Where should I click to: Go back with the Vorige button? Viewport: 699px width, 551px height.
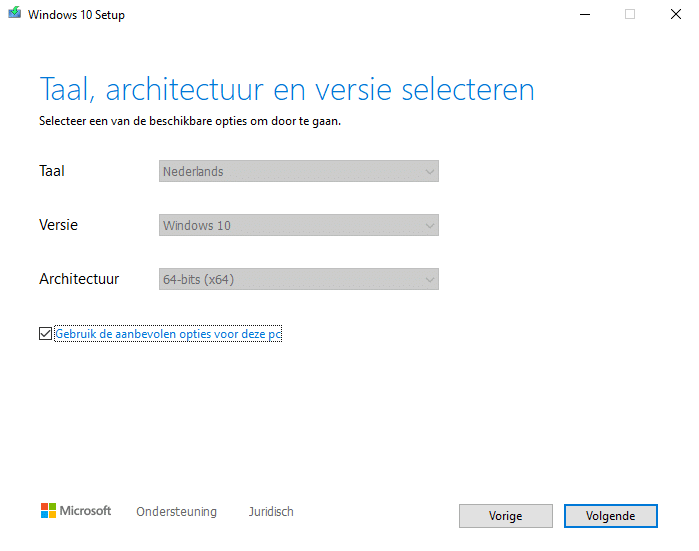coord(506,516)
